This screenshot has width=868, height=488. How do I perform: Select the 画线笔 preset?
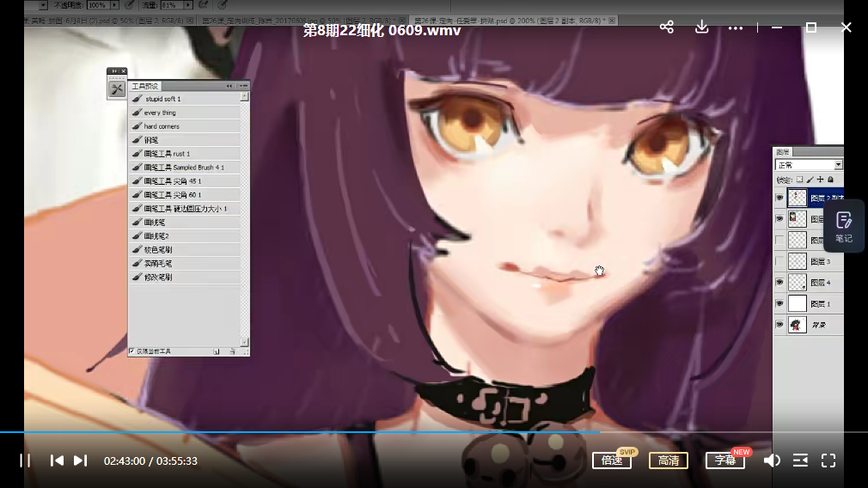point(185,222)
